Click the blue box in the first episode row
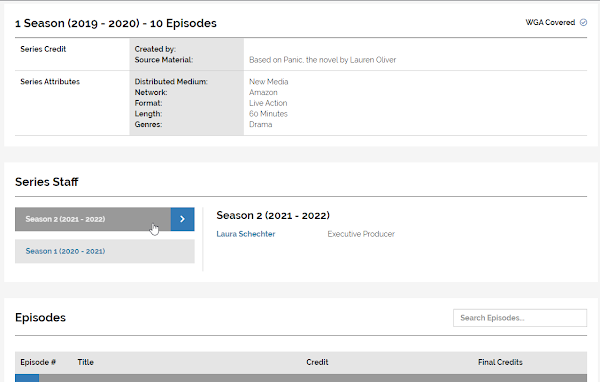600x382 pixels. click(x=27, y=378)
